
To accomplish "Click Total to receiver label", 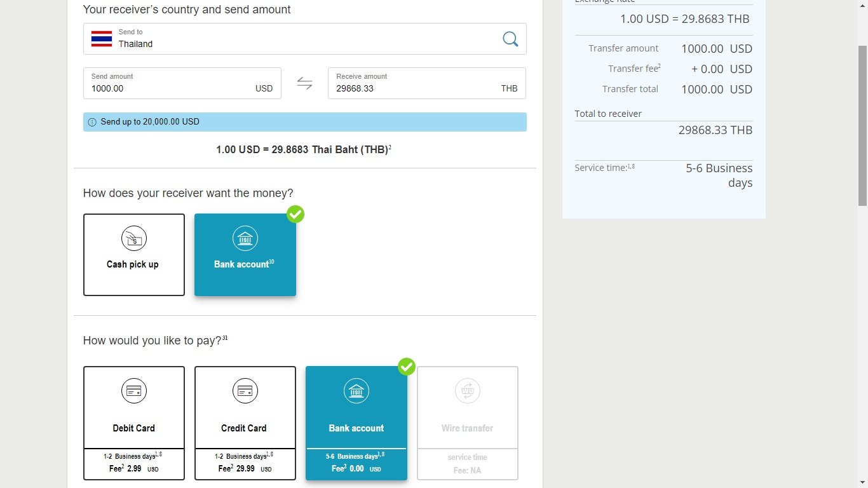I will click(608, 114).
